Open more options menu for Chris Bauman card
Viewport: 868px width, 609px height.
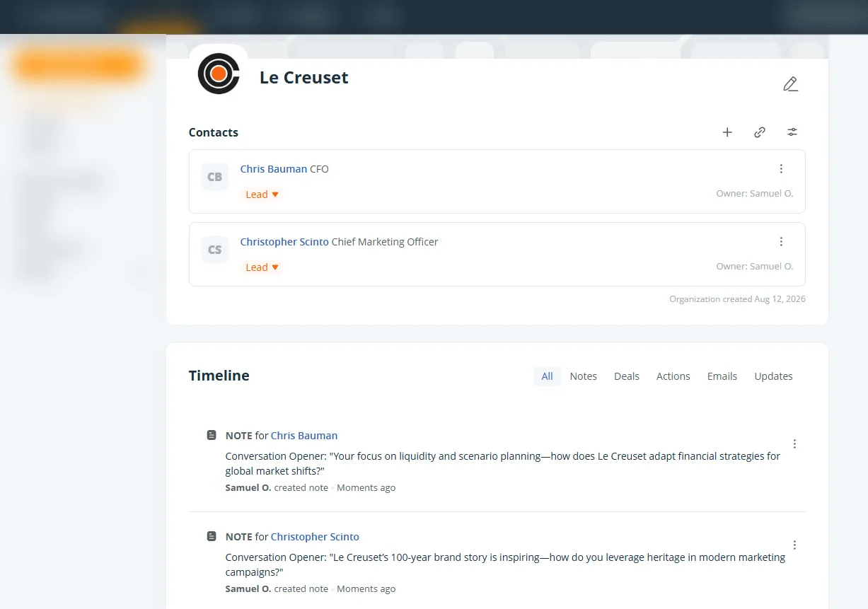(x=781, y=168)
